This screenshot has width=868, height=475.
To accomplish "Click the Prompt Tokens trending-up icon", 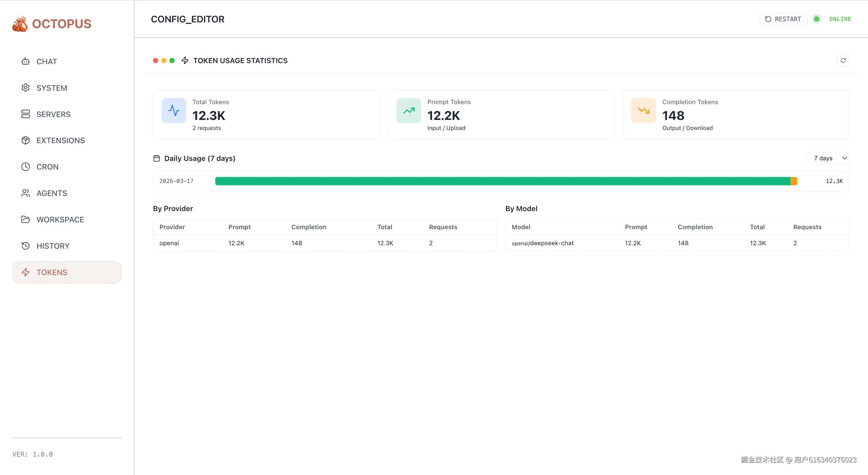I will pos(408,110).
